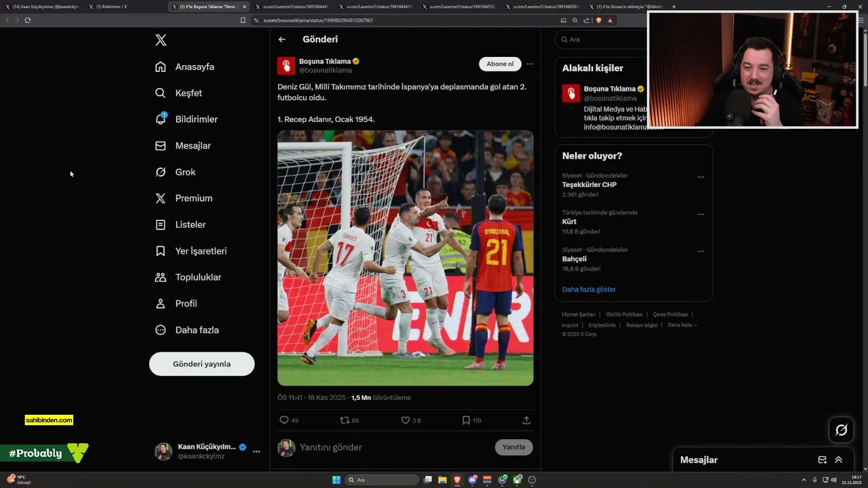This screenshot has width=868, height=488.
Task: Open options for the Kürt trend
Action: point(701,214)
